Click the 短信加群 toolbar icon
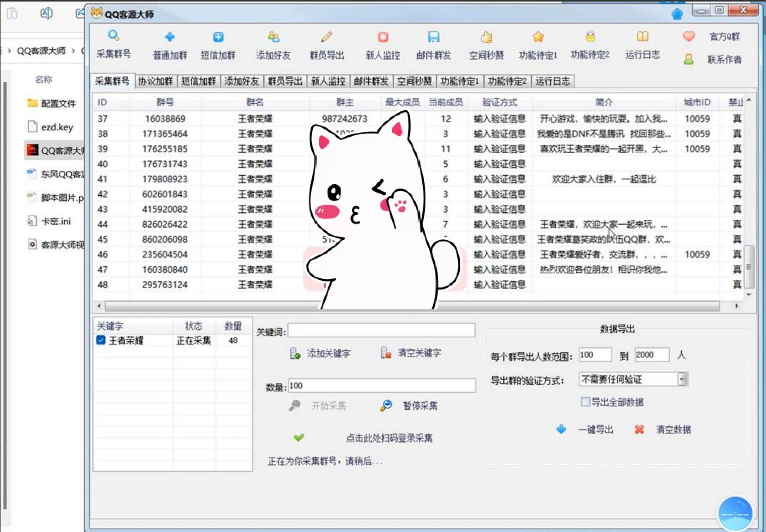 tap(218, 37)
